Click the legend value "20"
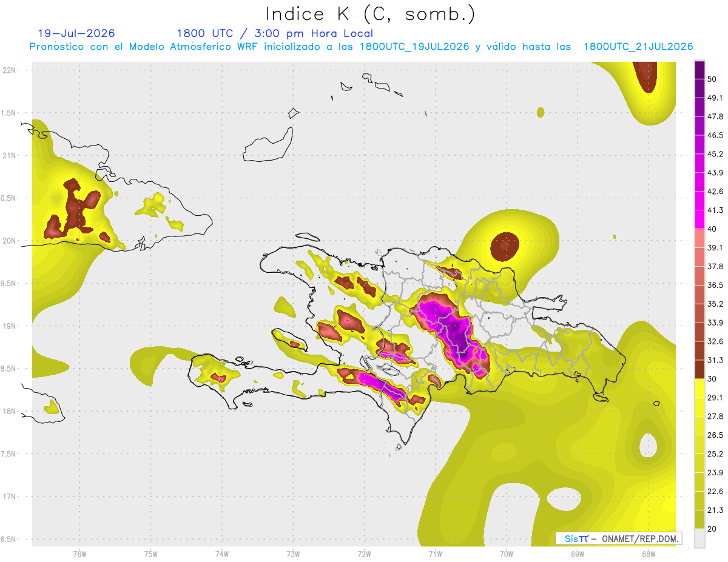Image resolution: width=728 pixels, height=562 pixels. click(712, 529)
